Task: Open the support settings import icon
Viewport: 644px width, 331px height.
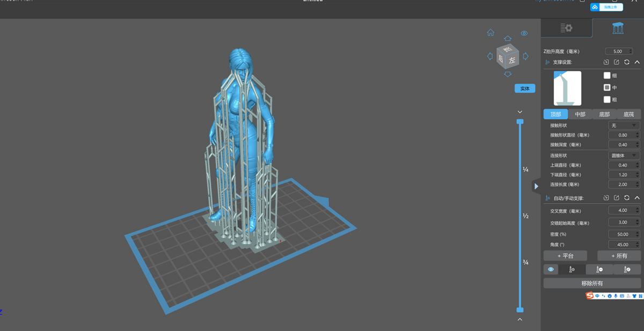Action: (606, 62)
